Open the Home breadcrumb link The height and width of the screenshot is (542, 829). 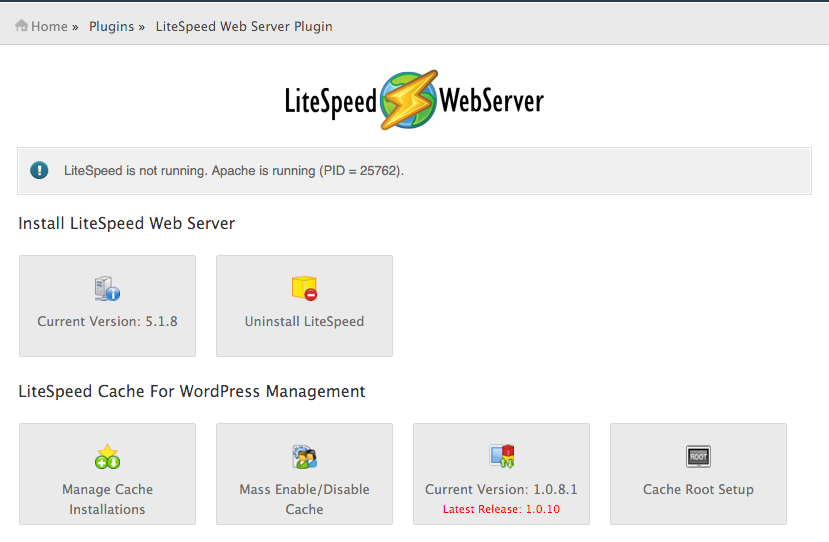(49, 26)
